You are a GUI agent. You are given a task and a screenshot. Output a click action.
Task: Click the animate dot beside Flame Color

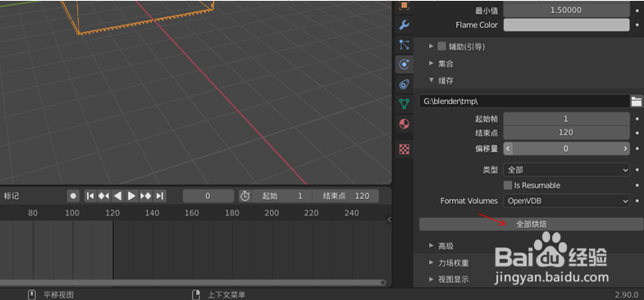coord(637,25)
